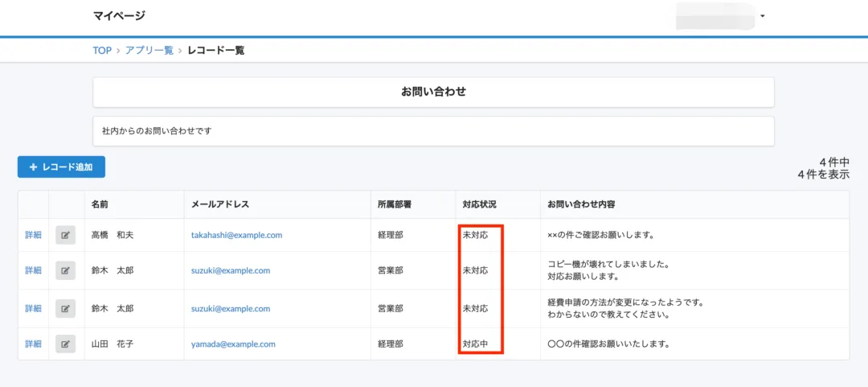Click the 対応中 status cell

point(476,344)
